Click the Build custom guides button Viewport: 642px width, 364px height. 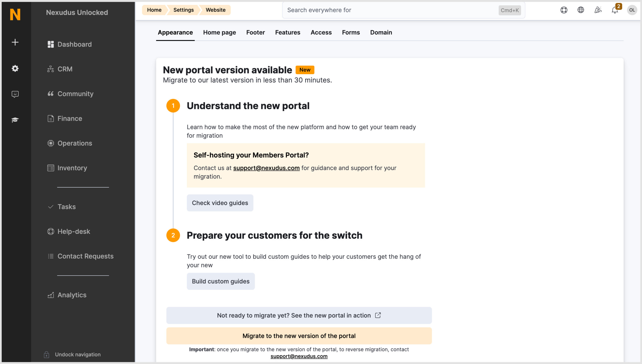click(x=221, y=281)
